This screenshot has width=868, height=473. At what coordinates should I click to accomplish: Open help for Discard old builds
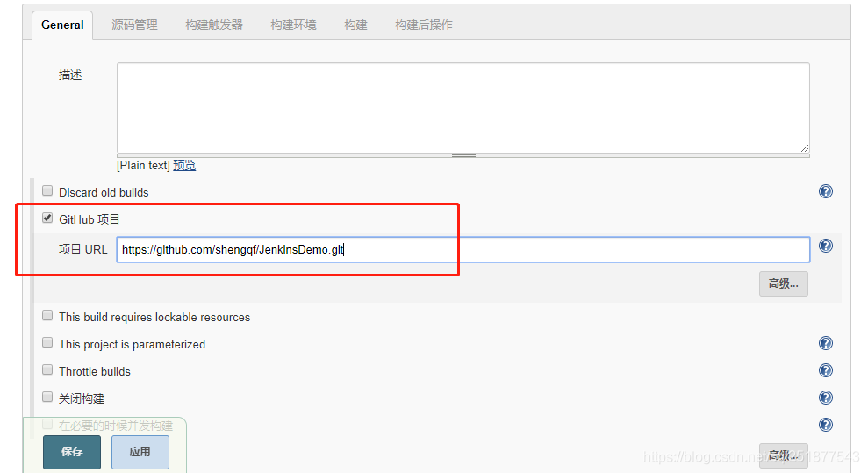[x=825, y=191]
